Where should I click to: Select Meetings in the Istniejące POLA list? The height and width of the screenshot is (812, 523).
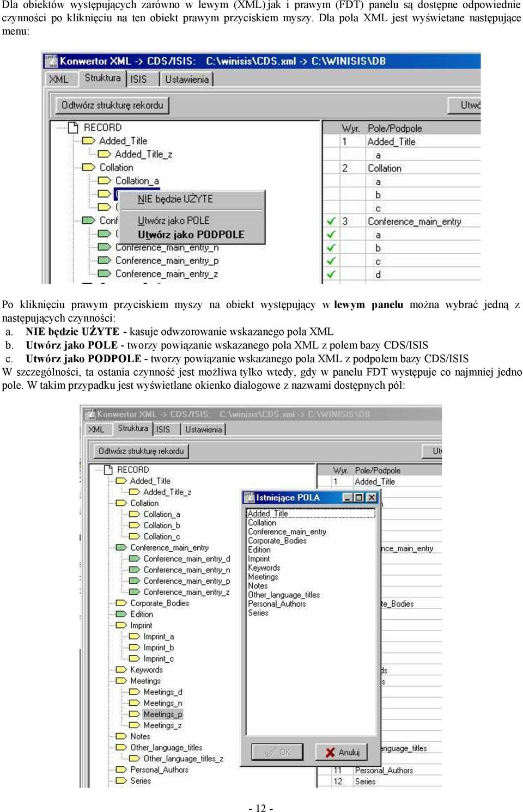click(263, 577)
